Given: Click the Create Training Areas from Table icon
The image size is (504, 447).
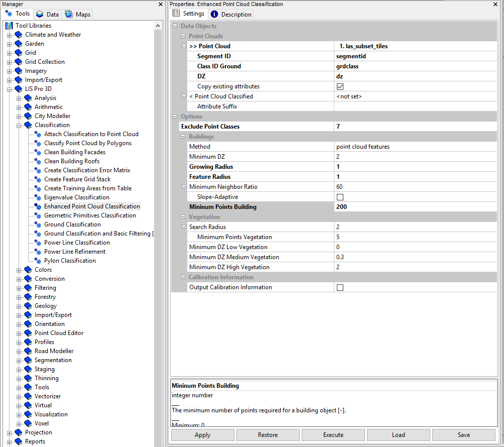Looking at the screenshot, I should 38,188.
